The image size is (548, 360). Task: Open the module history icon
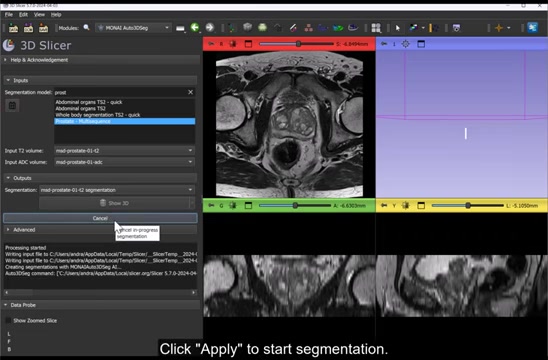pyautogui.click(x=180, y=28)
